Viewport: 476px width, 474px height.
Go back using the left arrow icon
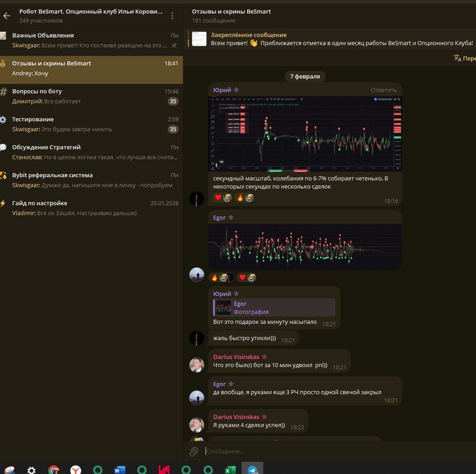(x=7, y=16)
